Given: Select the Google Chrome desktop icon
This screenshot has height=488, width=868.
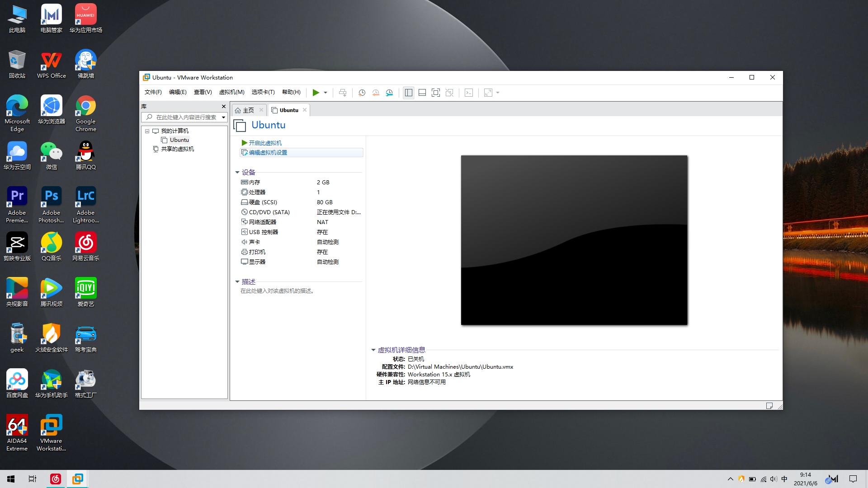Looking at the screenshot, I should click(x=85, y=113).
